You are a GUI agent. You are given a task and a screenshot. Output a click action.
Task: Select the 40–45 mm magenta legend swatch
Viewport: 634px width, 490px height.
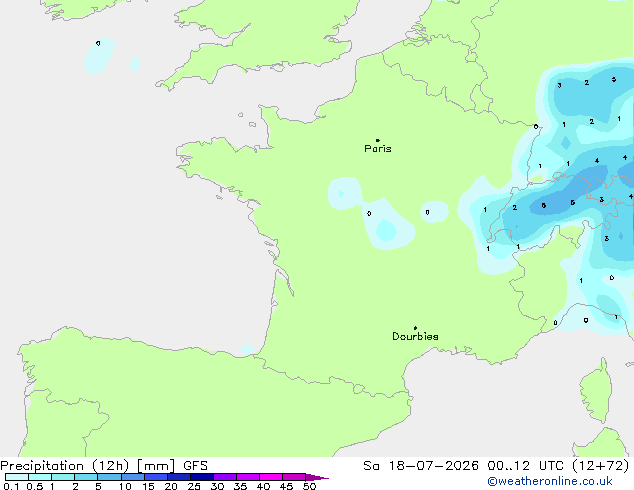(271, 477)
